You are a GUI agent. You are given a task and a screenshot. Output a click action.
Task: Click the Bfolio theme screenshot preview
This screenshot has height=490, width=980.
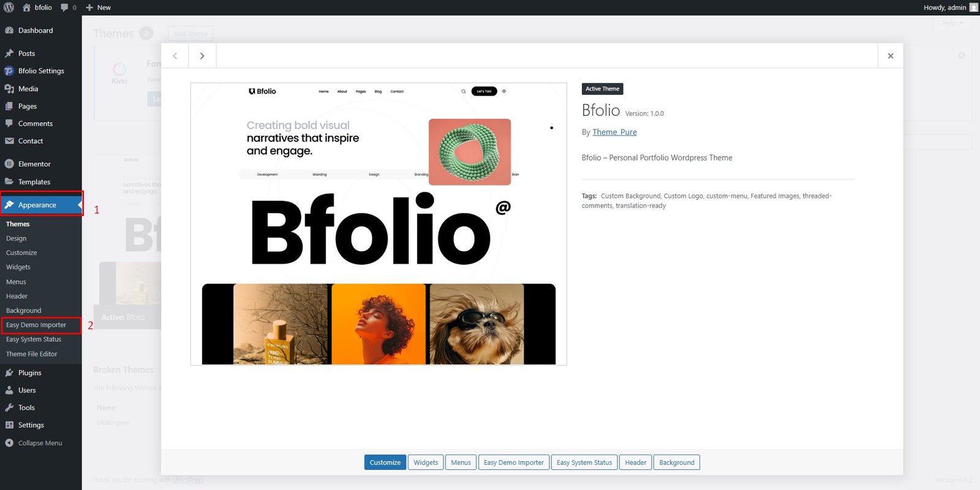379,224
